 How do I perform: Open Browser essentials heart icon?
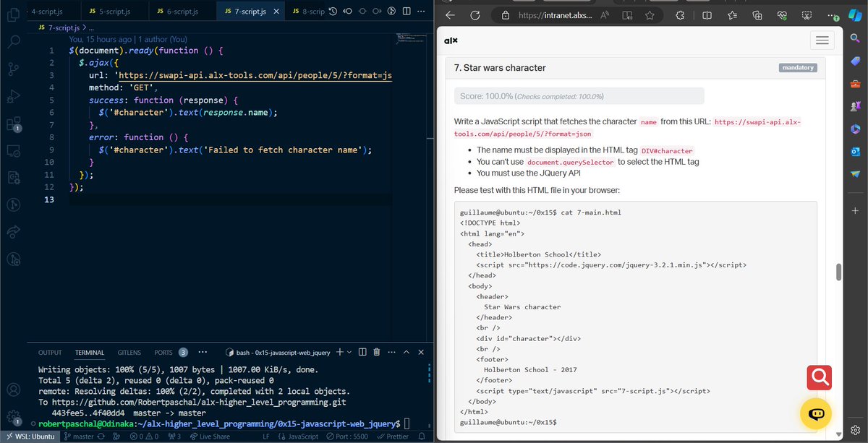[x=782, y=15]
